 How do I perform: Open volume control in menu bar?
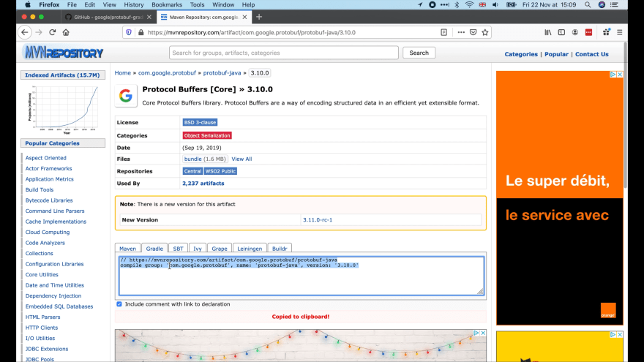[495, 4]
